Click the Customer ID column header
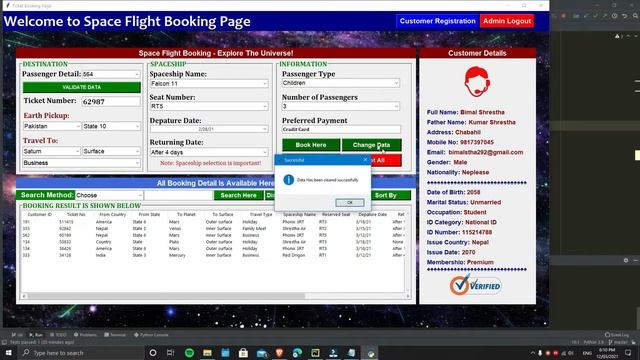The height and width of the screenshot is (360, 640). 40,214
